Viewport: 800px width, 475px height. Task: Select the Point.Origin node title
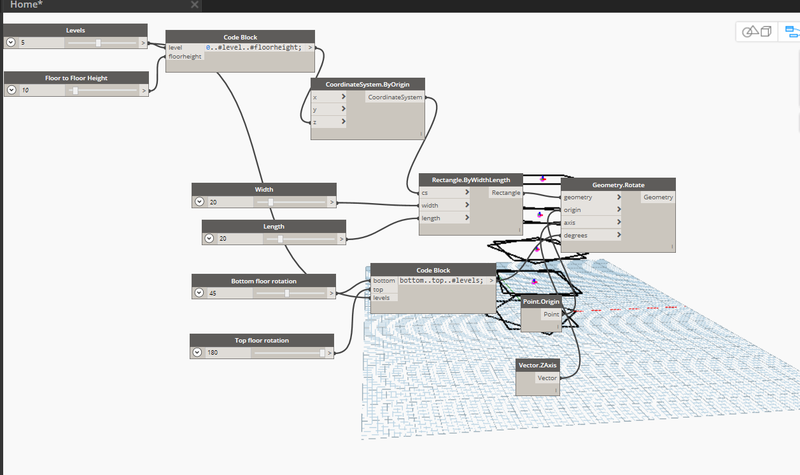[541, 302]
